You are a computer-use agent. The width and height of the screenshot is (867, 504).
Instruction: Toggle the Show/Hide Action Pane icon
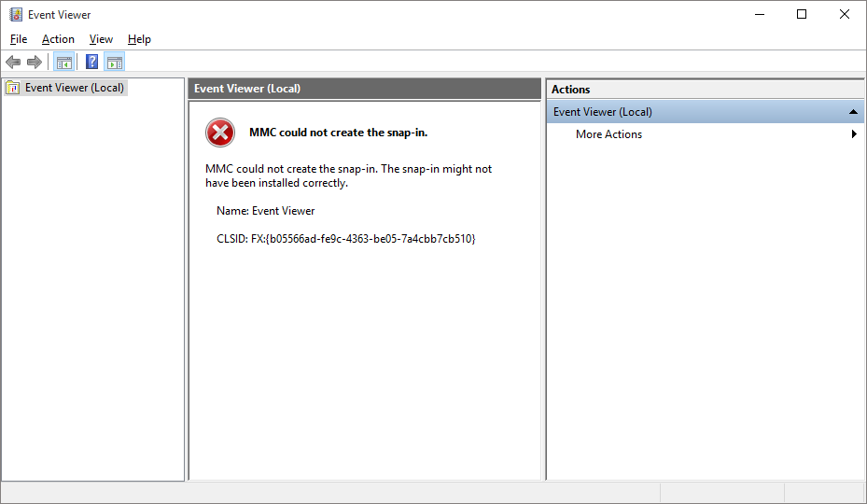[x=115, y=62]
